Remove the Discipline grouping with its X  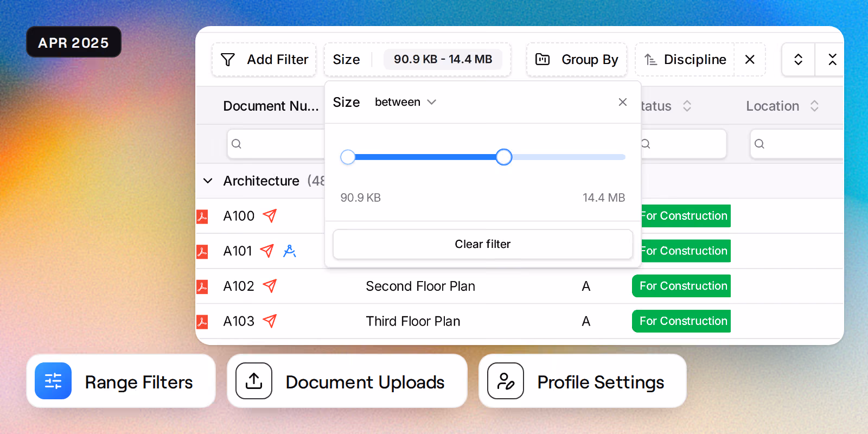point(750,60)
